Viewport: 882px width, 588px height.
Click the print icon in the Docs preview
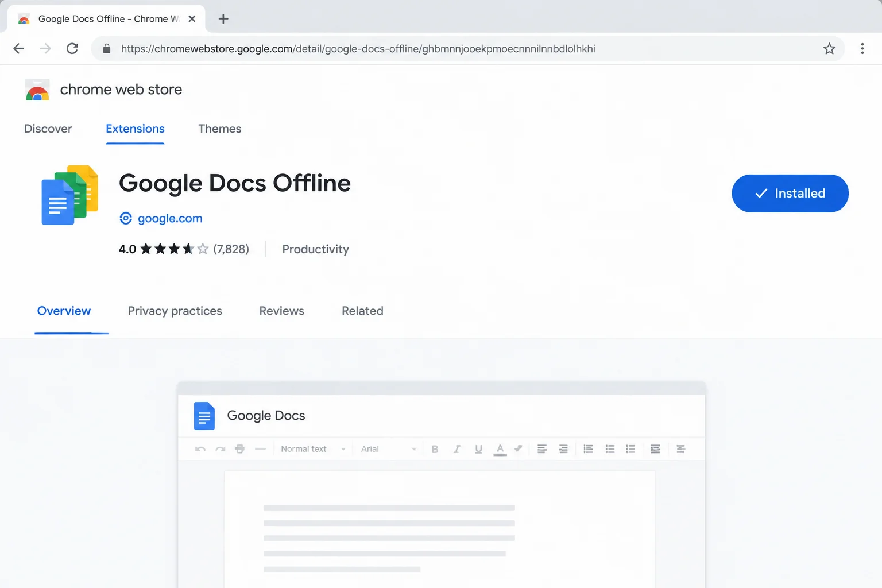click(x=240, y=449)
